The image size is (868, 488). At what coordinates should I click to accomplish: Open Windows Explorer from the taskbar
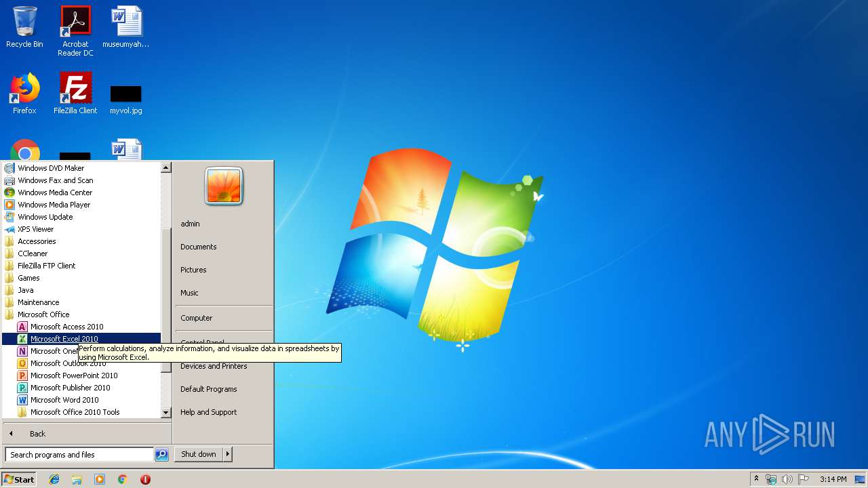click(x=77, y=479)
